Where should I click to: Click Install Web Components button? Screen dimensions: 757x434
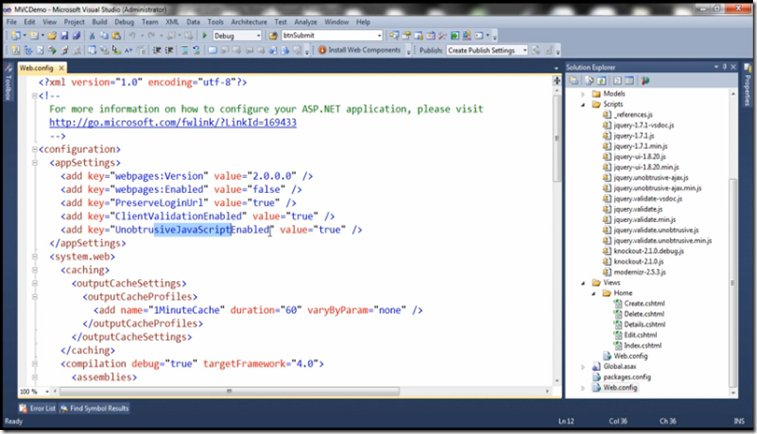click(360, 50)
